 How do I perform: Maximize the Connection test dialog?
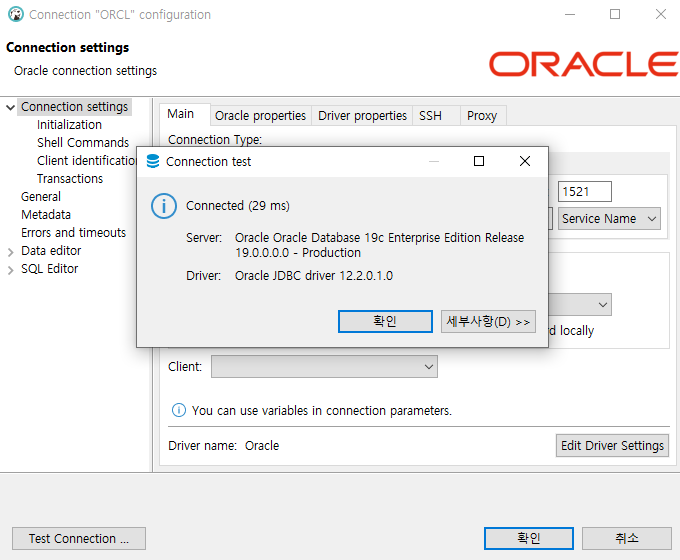(479, 161)
